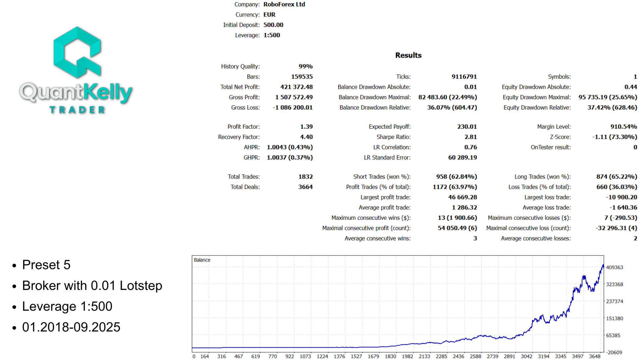Click Maximum consecutive losses value 7 (-290.53)
The width and height of the screenshot is (644, 362).
[621, 218]
